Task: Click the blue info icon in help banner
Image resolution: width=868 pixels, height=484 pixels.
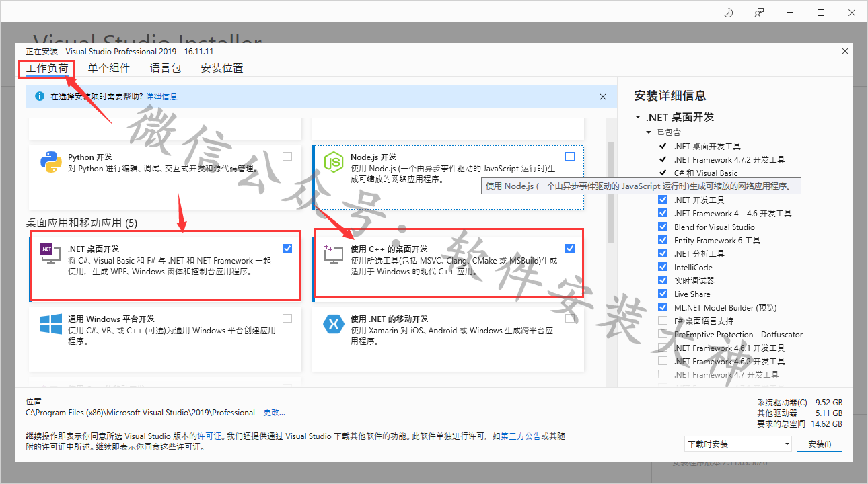Action: 40,97
